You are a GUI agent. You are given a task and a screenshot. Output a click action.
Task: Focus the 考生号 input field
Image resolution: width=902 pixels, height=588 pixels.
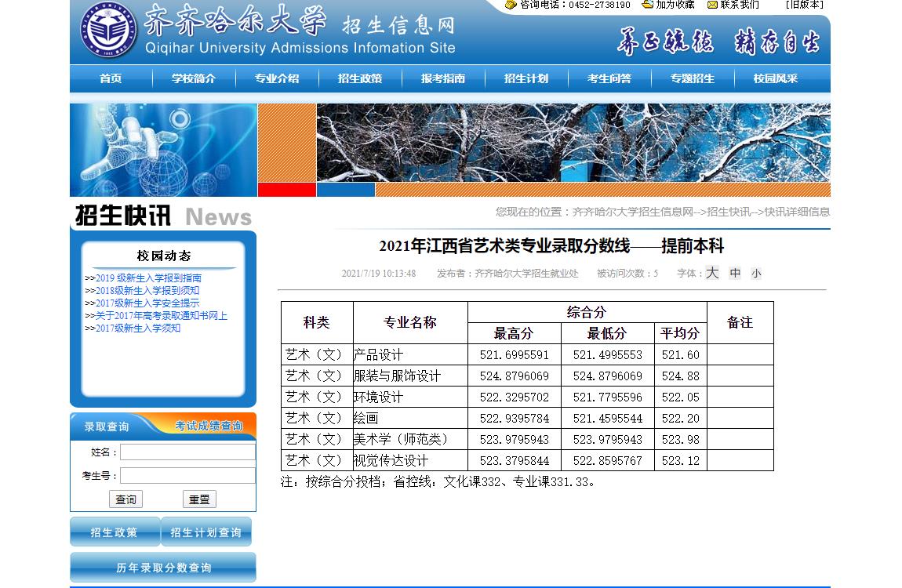coord(187,476)
